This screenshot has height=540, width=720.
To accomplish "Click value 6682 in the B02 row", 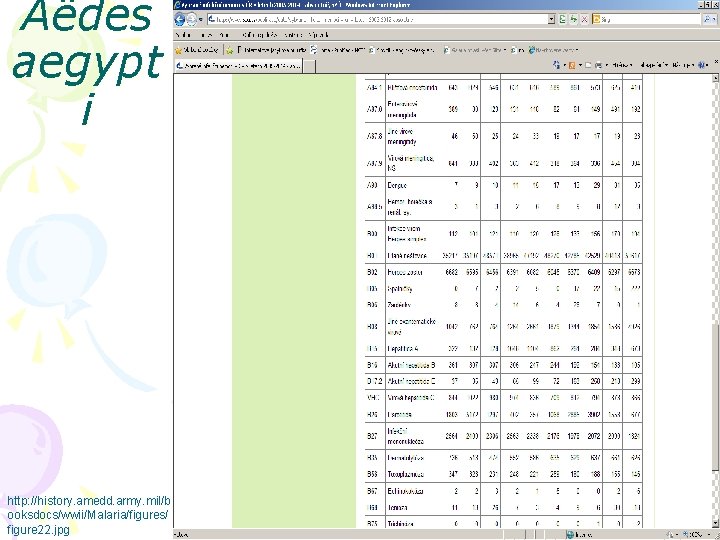I will 451,272.
